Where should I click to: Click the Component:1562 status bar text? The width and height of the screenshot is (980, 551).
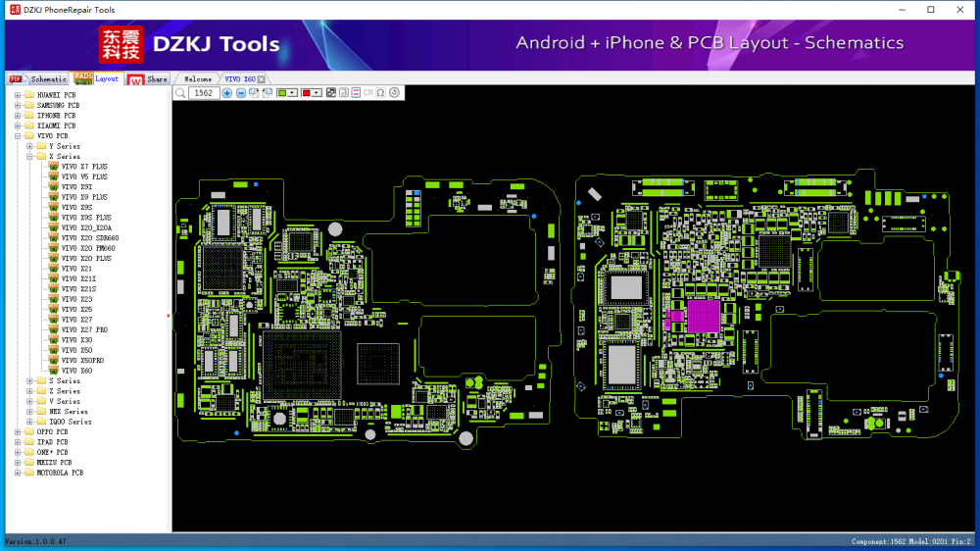click(x=878, y=541)
